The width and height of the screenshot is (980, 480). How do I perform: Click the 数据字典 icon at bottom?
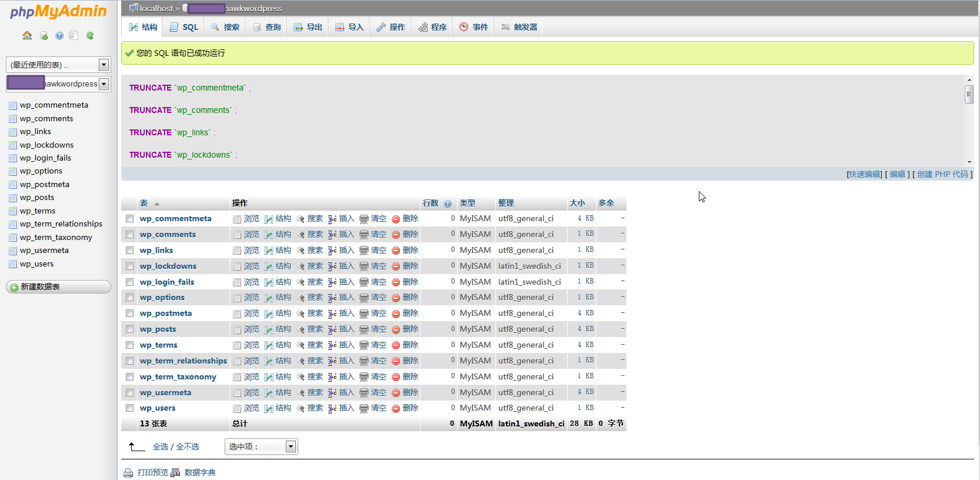pyautogui.click(x=175, y=473)
